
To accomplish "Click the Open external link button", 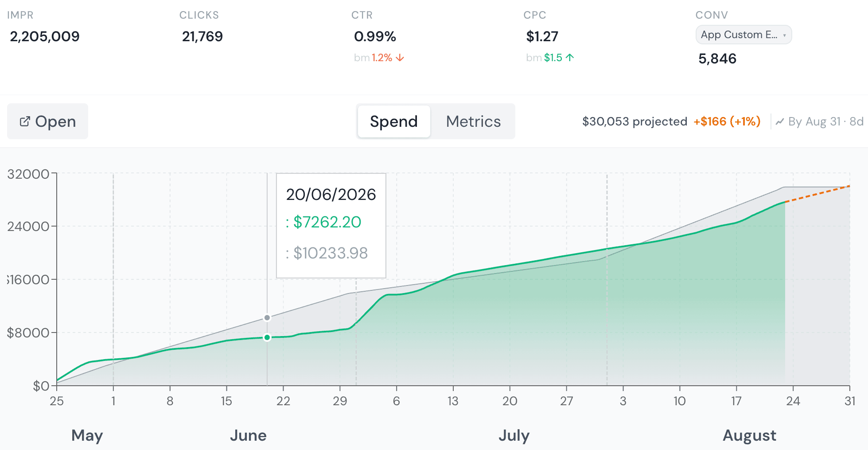I will coord(47,121).
